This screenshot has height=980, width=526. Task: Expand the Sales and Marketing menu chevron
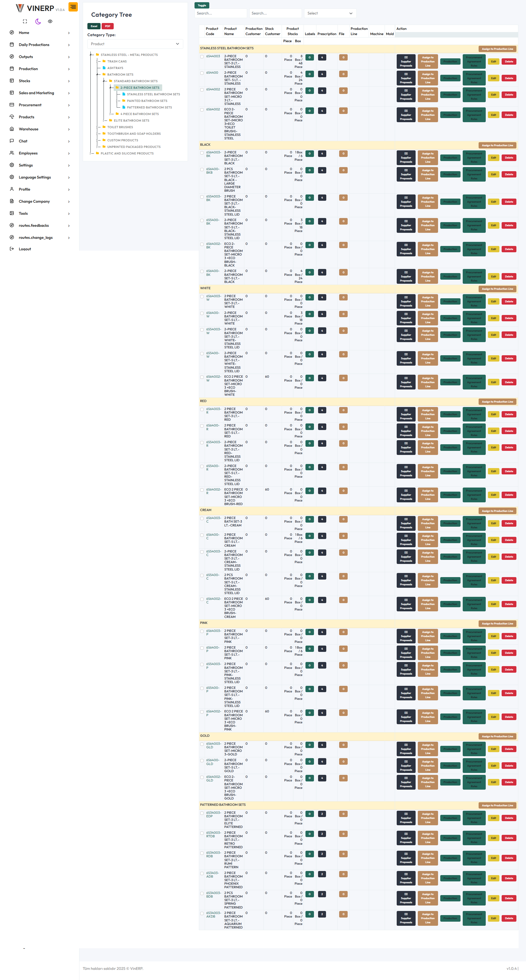point(69,93)
